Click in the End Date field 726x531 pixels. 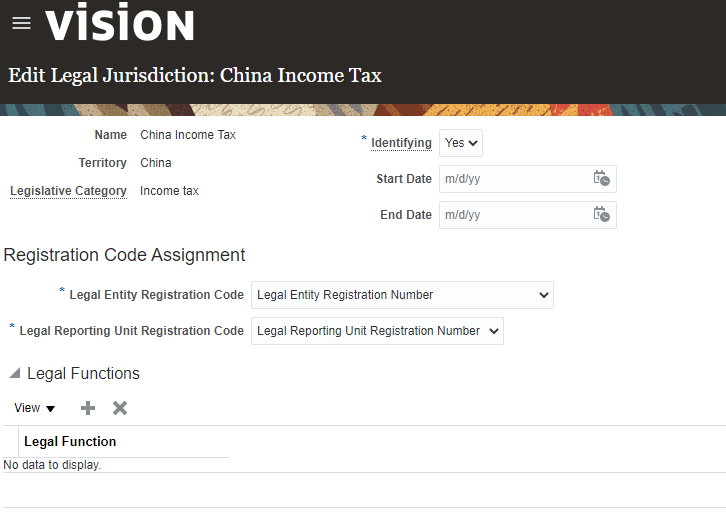(514, 215)
